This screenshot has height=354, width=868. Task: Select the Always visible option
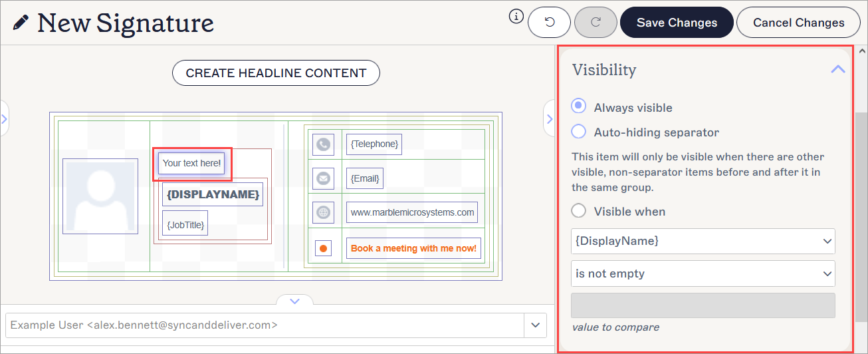pos(579,107)
